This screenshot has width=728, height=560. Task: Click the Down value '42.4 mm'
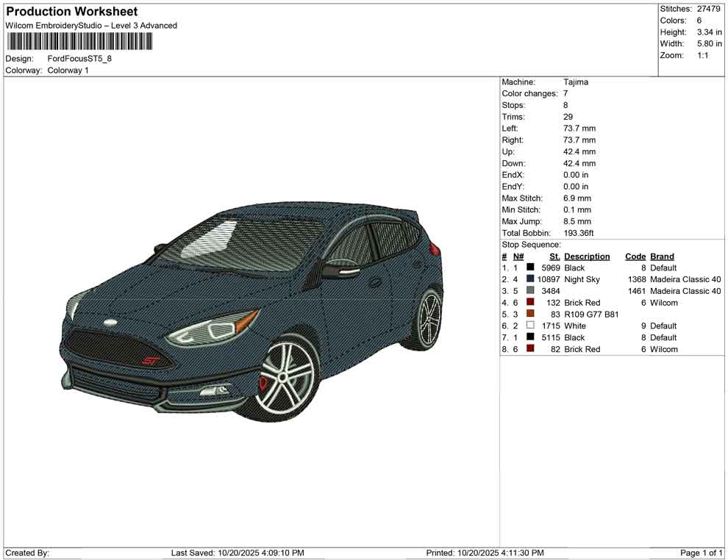(579, 163)
